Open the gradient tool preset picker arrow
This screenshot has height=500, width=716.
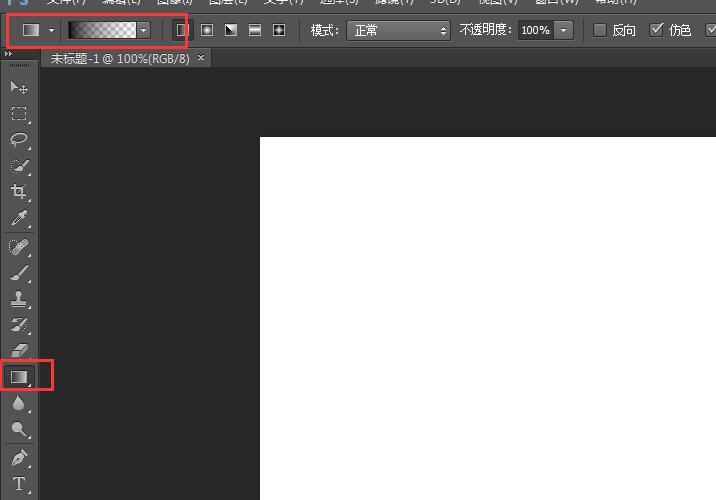tap(51, 30)
